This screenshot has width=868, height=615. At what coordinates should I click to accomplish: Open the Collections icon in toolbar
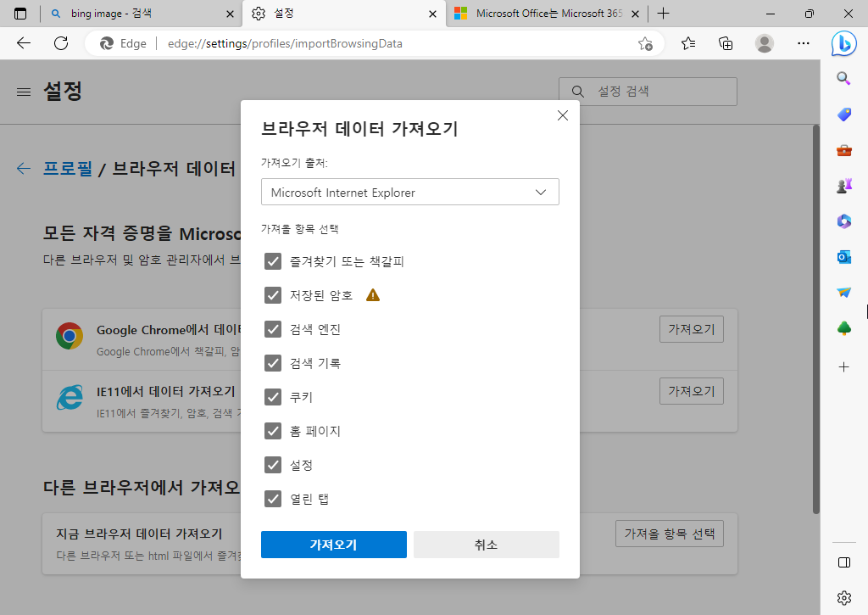[726, 43]
